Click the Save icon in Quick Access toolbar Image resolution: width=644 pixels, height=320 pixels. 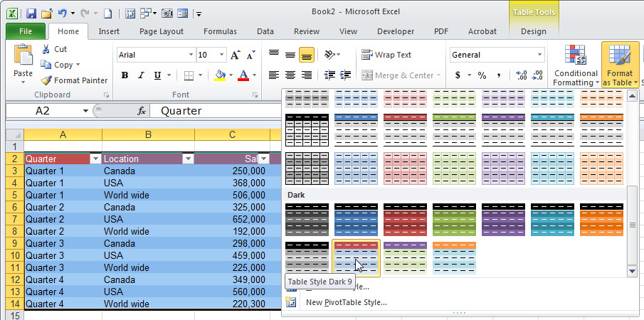31,14
